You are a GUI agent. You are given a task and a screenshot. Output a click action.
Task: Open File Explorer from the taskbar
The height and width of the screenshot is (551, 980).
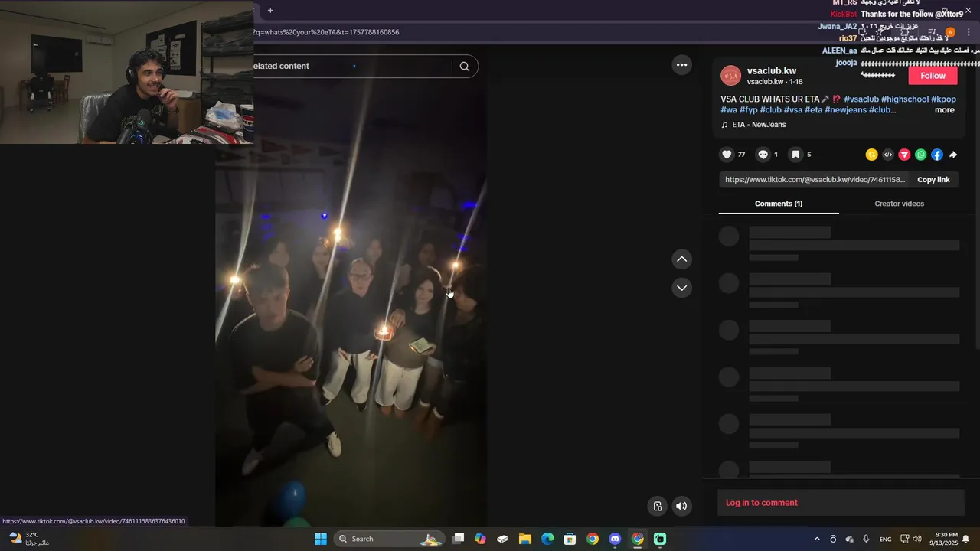(525, 539)
